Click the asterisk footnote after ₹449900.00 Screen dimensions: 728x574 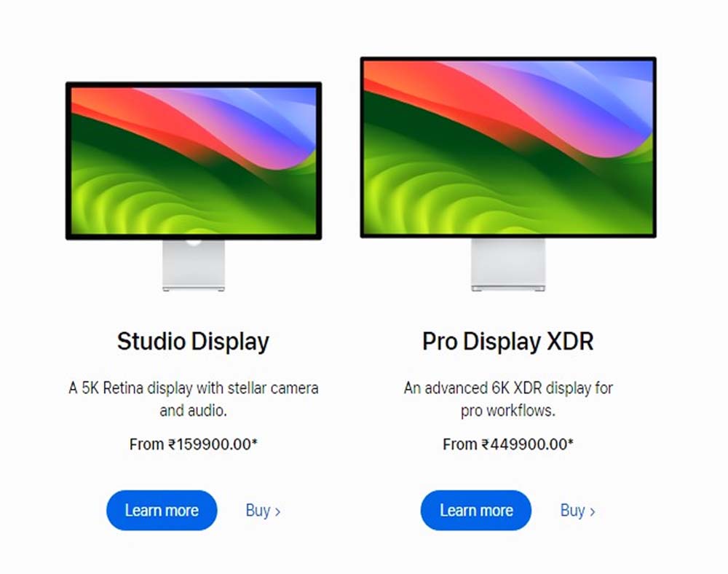[x=571, y=441]
